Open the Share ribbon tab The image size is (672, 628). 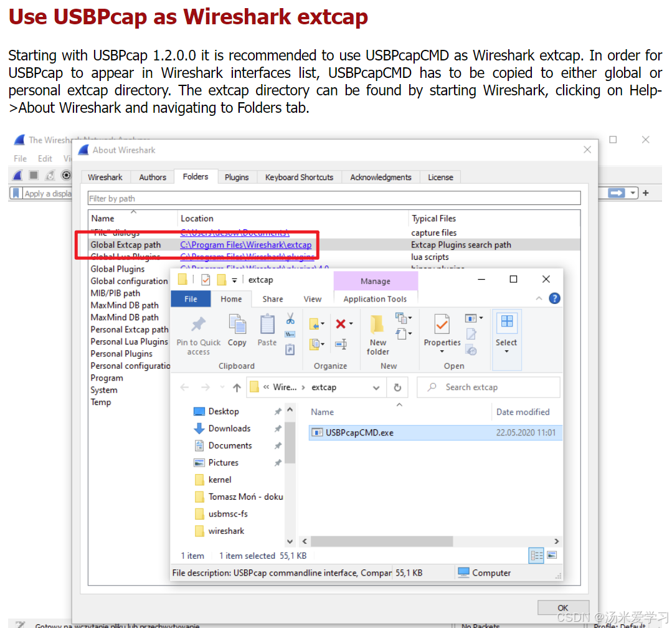click(x=272, y=299)
